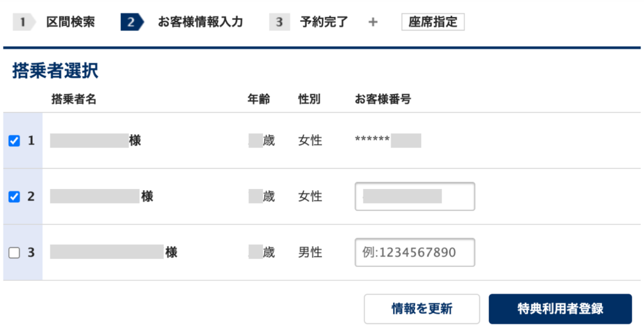644x335 pixels.
Task: Click the plus icon before 座席指定
Action: [x=373, y=23]
